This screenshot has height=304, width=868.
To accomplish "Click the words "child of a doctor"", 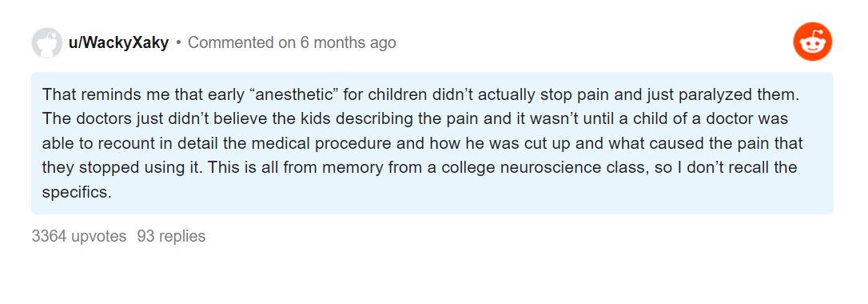I will tap(672, 118).
